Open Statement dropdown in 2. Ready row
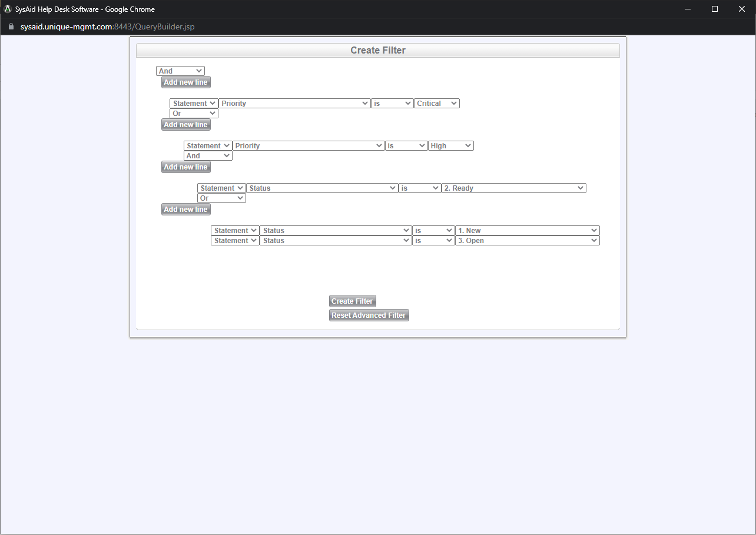Screen dimensions: 756x535 point(221,188)
